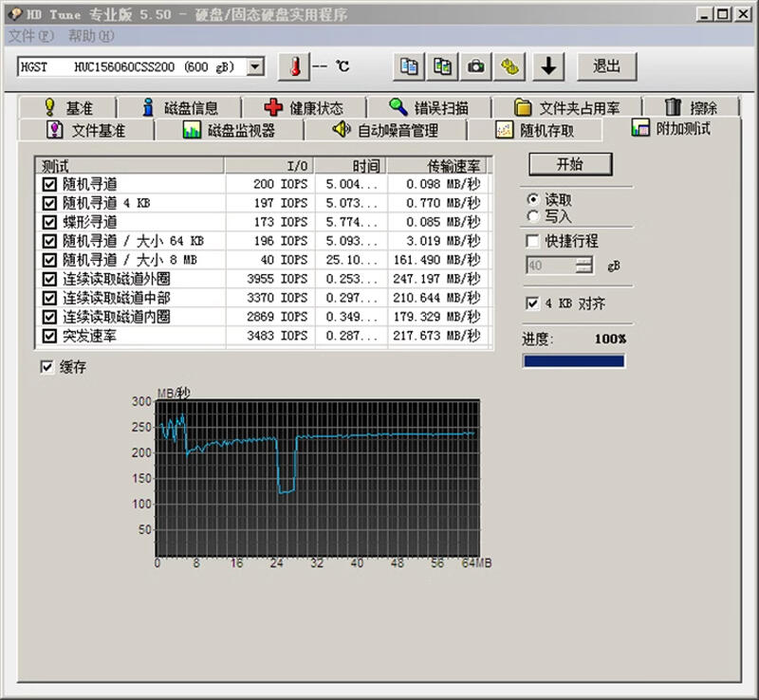The height and width of the screenshot is (700, 759).
Task: Toggle the 连续读取磁道外圈 checkbox
Action: (x=49, y=279)
